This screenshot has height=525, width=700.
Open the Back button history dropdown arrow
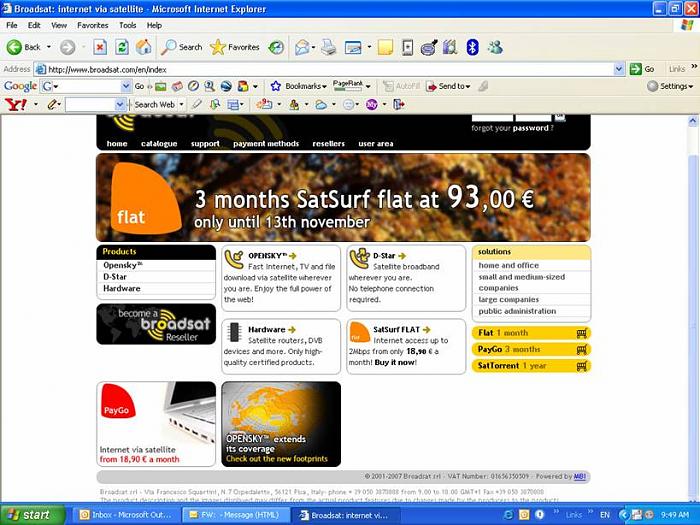pyautogui.click(x=49, y=47)
